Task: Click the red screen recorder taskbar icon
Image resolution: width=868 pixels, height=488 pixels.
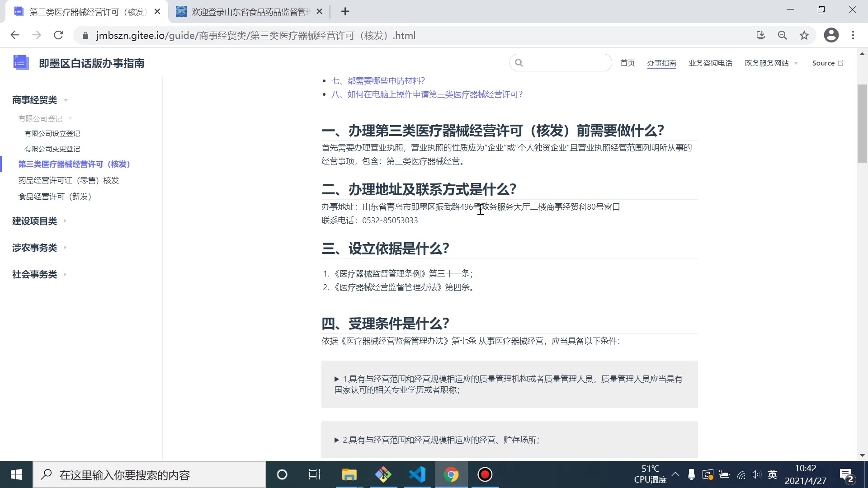Action: coord(485,475)
